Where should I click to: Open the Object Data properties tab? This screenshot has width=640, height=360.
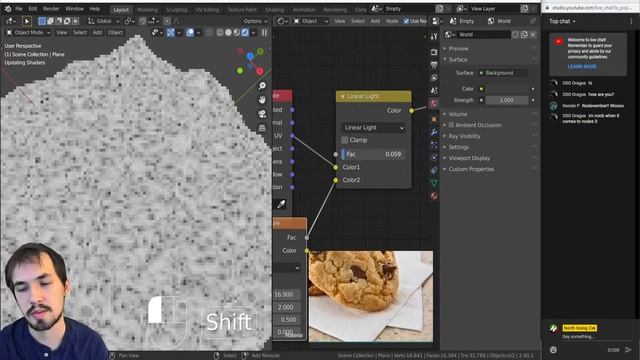[434, 183]
